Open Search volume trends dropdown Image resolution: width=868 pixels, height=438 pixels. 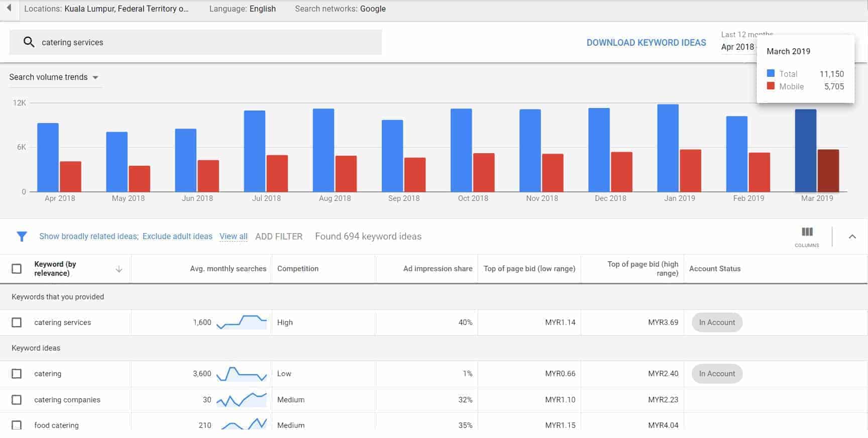[54, 77]
